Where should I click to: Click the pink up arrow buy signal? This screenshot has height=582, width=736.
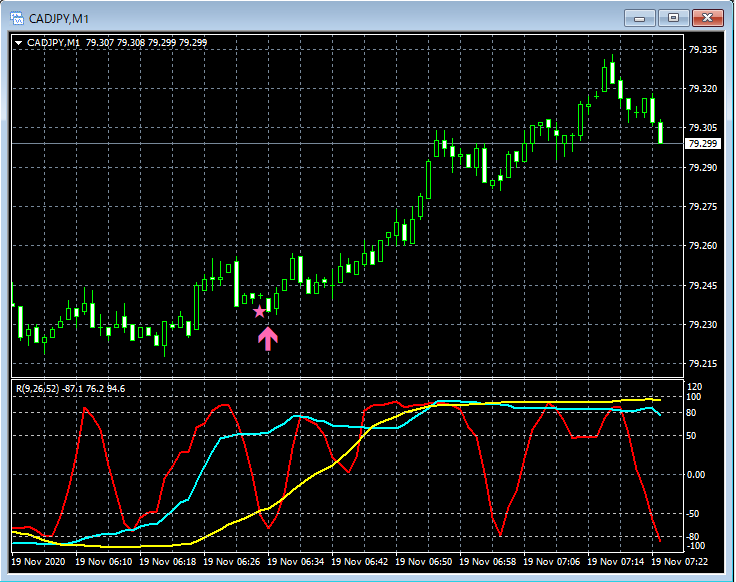268,338
